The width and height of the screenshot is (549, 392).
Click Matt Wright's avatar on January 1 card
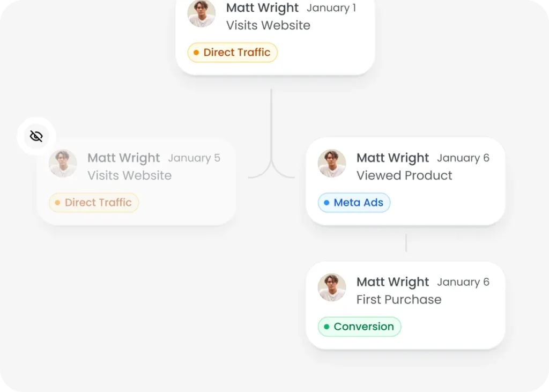[201, 13]
